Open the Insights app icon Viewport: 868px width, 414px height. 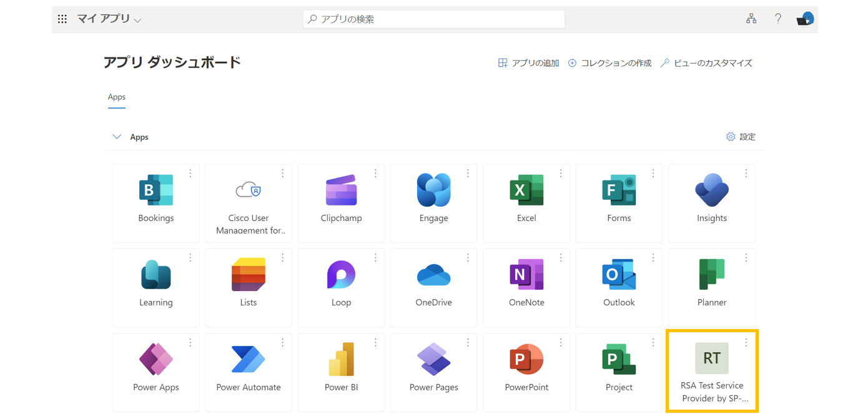click(712, 190)
